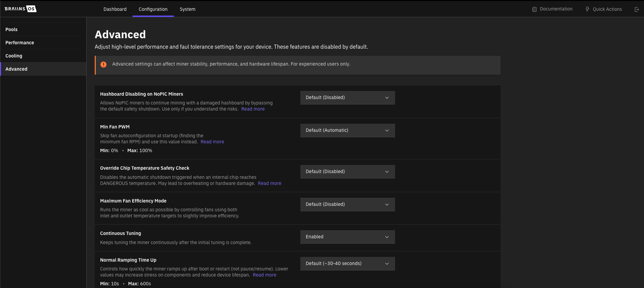Click the 'Min: 10s' text

pos(110,284)
